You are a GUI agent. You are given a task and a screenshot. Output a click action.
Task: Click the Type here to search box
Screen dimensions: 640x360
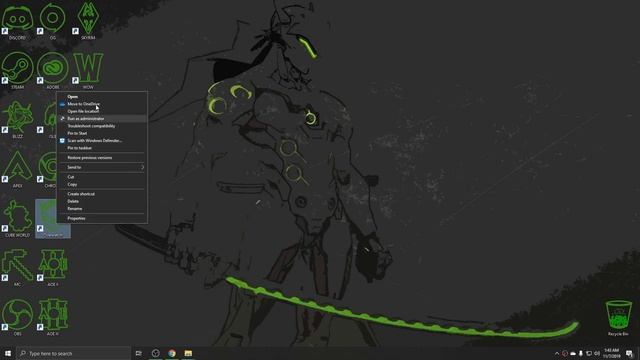[x=73, y=353]
